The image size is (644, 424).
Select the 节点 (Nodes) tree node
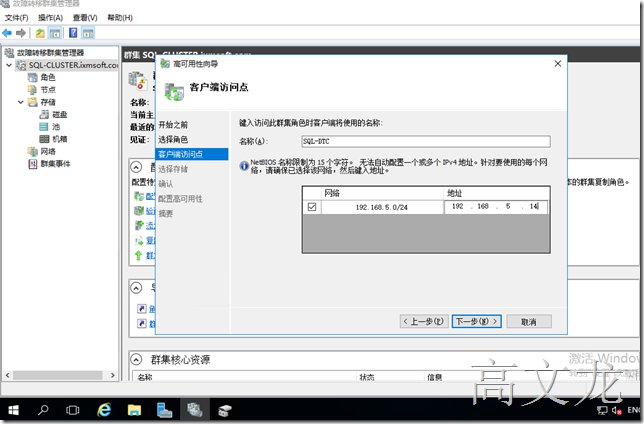pyautogui.click(x=48, y=90)
